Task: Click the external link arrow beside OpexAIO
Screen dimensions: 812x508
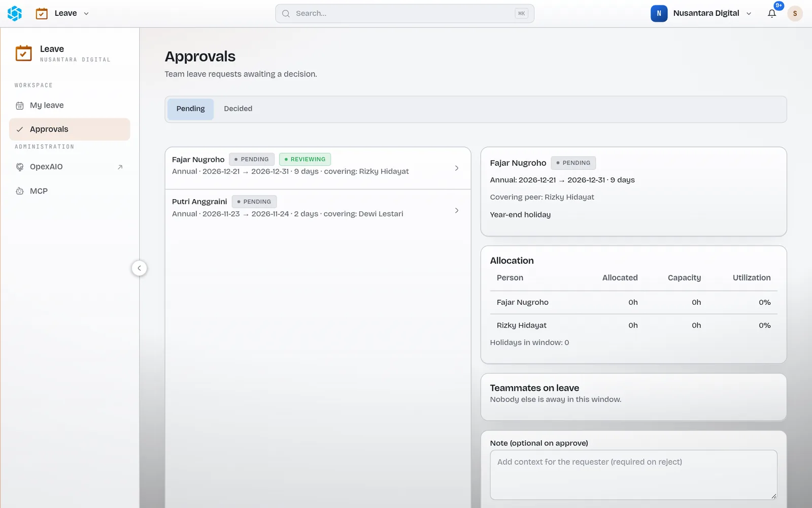Action: [120, 167]
